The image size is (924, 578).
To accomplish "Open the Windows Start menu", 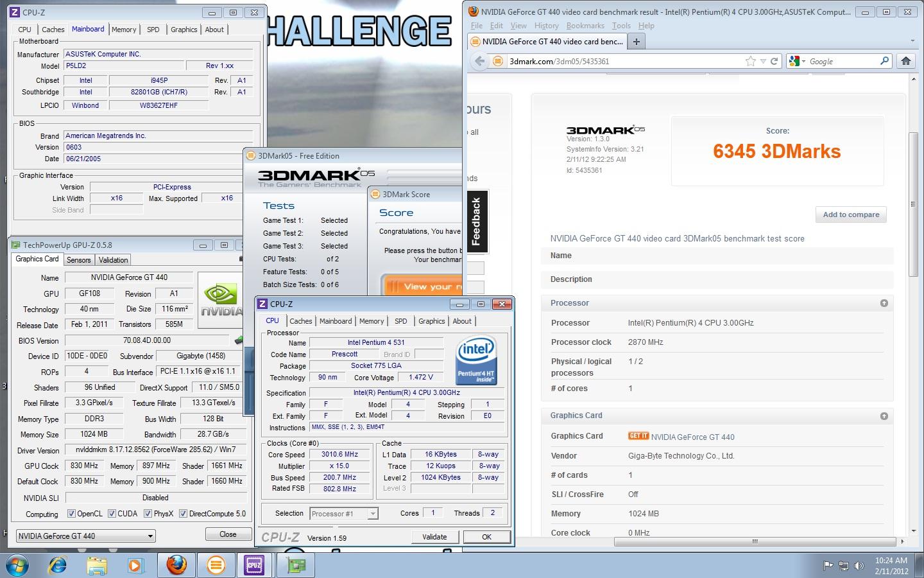I will [x=17, y=565].
